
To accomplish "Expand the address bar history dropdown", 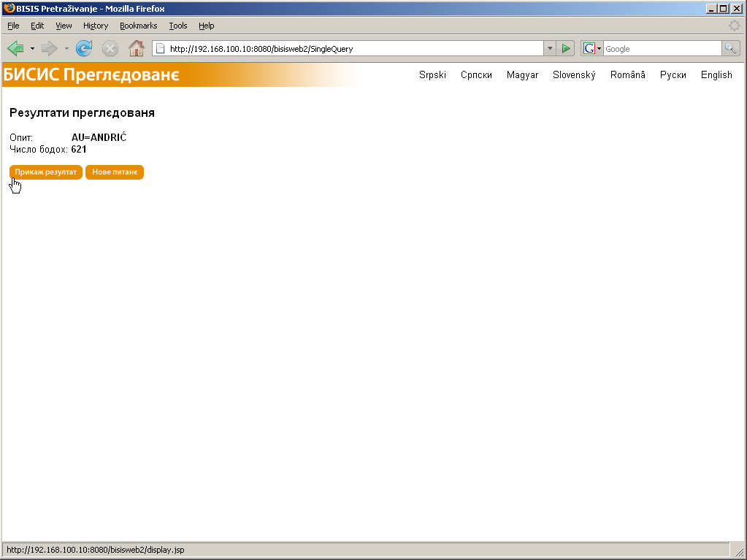I will pos(550,49).
